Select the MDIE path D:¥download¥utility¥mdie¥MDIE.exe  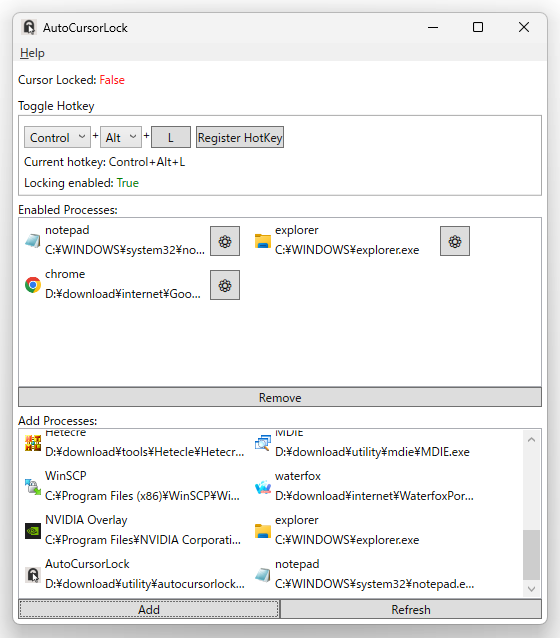coord(372,452)
